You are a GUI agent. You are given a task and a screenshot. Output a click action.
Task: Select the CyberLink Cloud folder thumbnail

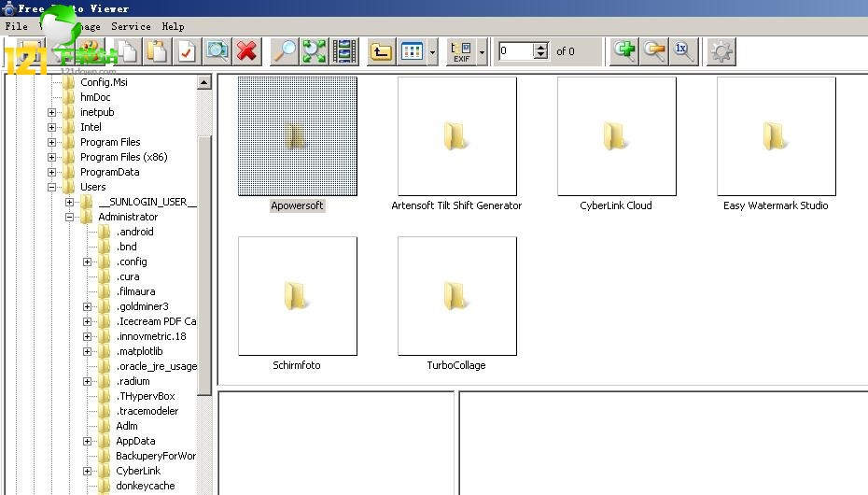pyautogui.click(x=616, y=136)
